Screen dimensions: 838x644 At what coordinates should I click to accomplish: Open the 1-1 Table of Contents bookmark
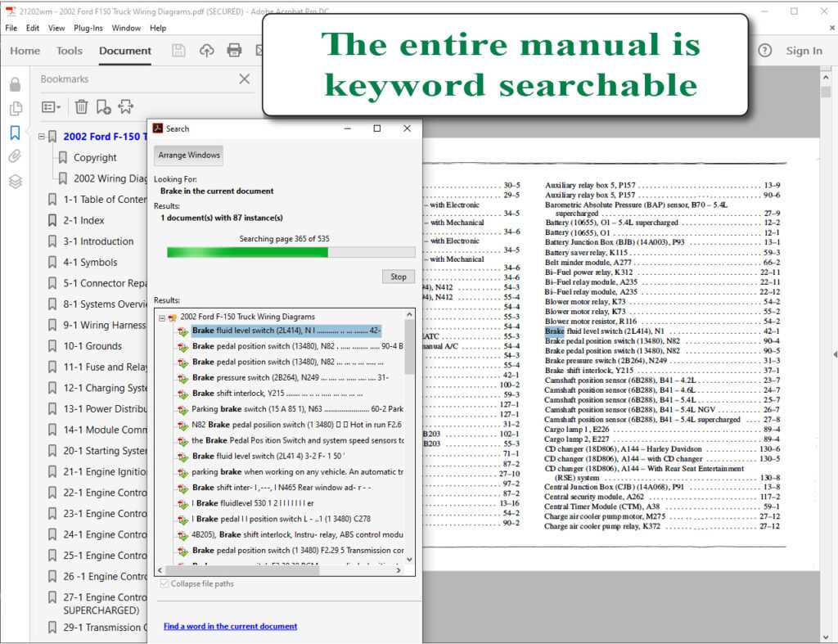tap(105, 200)
